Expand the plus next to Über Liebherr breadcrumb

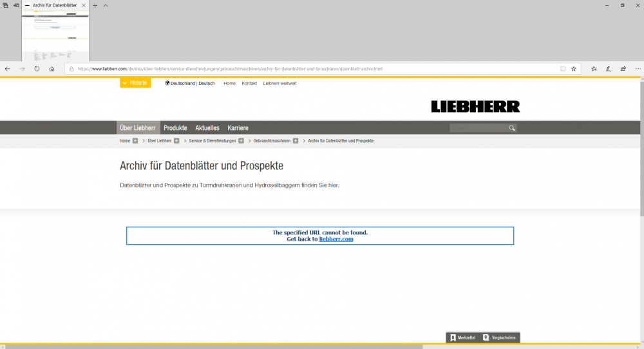tap(176, 141)
